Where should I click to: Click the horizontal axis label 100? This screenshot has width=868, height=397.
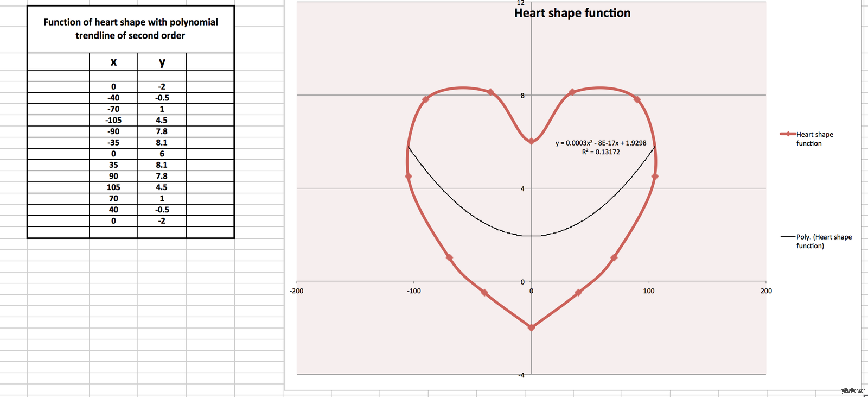click(x=649, y=291)
